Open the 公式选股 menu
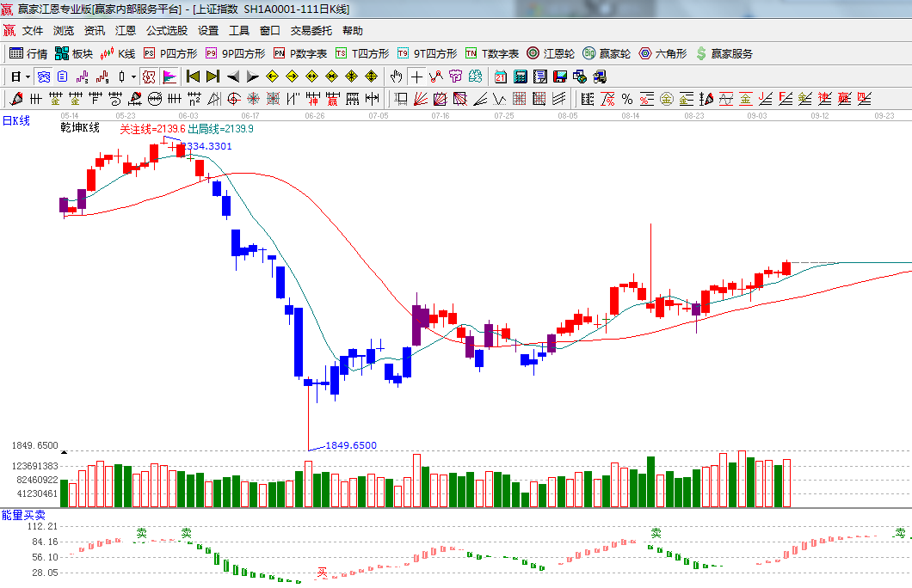This screenshot has height=588, width=912. tap(166, 30)
